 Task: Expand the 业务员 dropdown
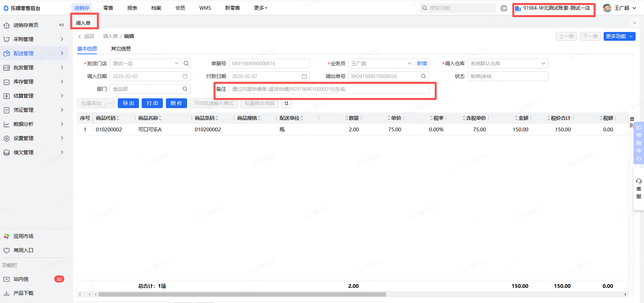click(x=409, y=64)
